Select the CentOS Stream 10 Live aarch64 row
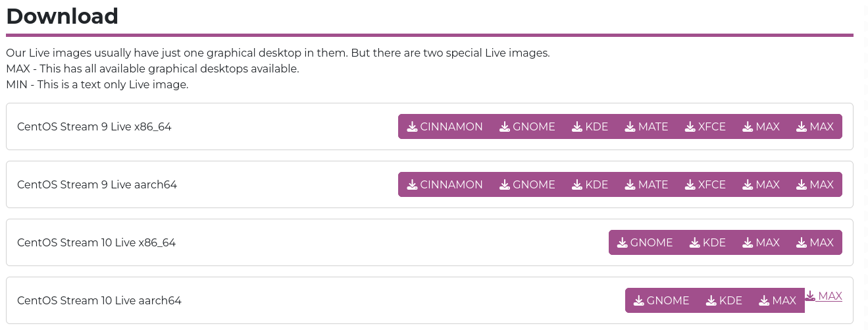Screen dimensions: 868x330 point(429,300)
